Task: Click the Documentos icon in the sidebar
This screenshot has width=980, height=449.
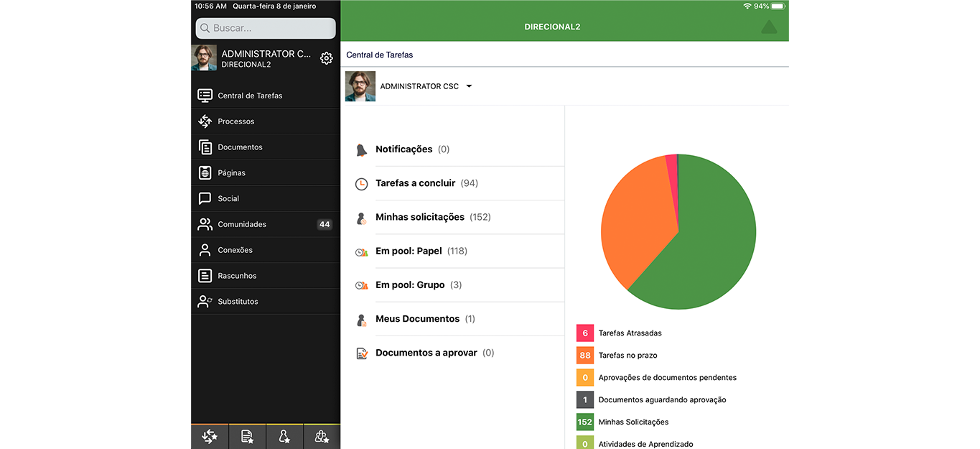Action: click(205, 147)
